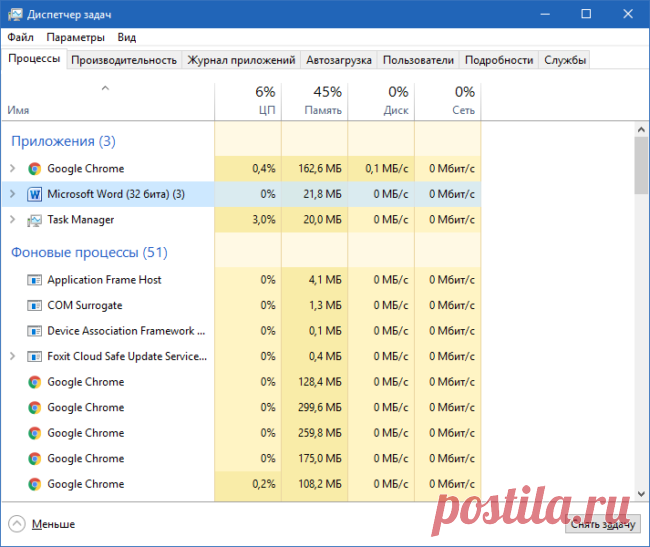Image resolution: width=650 pixels, height=547 pixels.
Task: Click the vertical scrollbar thumb
Action: [x=641, y=165]
